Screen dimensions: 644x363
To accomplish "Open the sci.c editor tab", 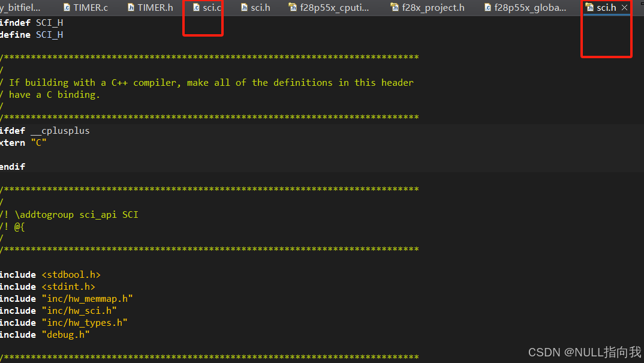I will [207, 7].
